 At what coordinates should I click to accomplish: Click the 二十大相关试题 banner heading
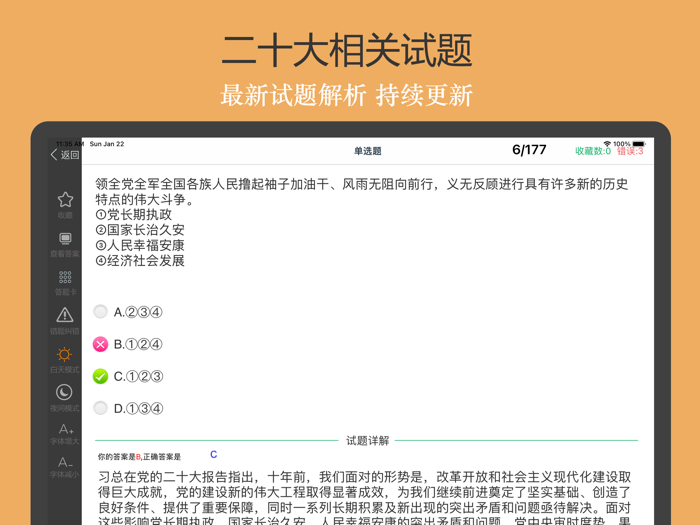point(347,50)
